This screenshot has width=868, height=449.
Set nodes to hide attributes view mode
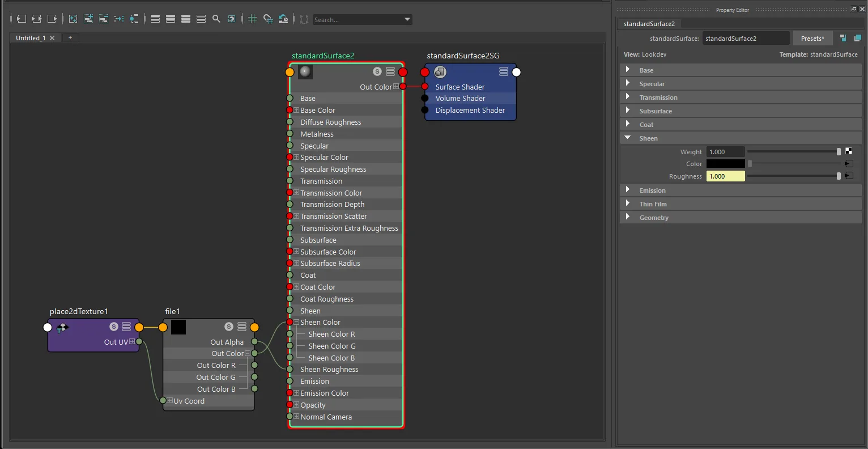155,19
